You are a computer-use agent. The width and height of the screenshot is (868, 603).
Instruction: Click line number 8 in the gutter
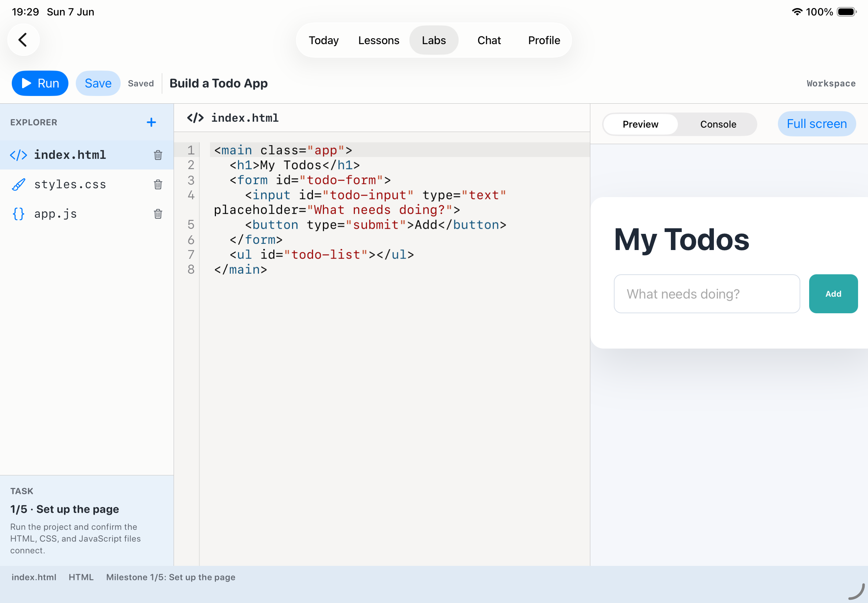point(191,270)
